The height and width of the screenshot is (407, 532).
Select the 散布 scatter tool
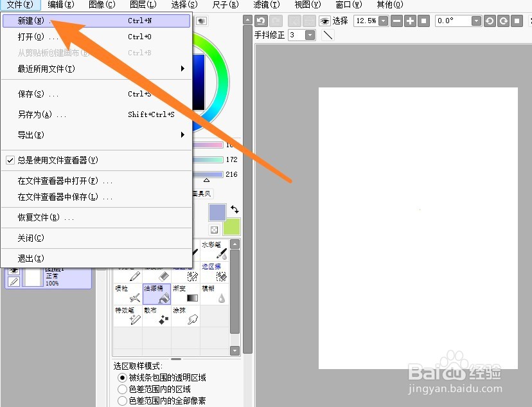pos(157,316)
